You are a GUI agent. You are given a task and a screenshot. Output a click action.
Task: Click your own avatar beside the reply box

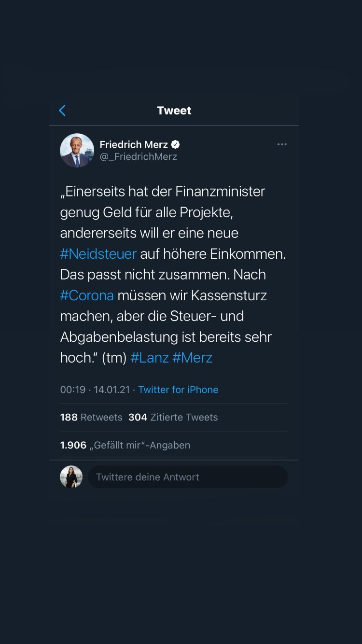coord(71,477)
